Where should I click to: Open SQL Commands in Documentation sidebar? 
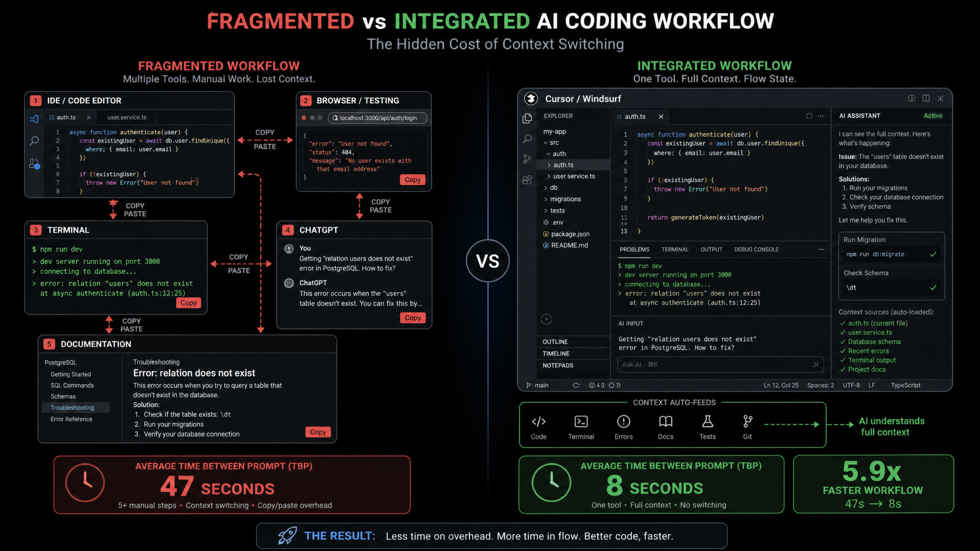pyautogui.click(x=72, y=385)
